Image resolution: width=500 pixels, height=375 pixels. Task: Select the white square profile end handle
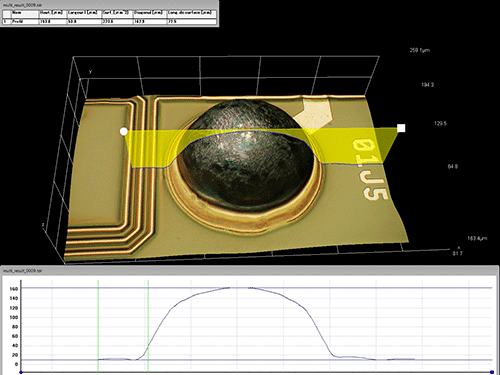pyautogui.click(x=401, y=128)
